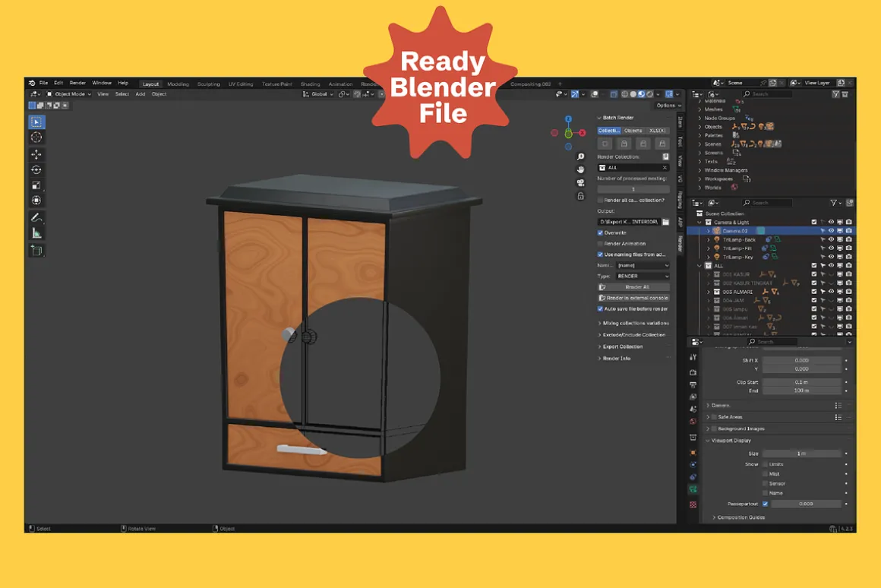Click the Render All button
Screen dimensions: 881x588
[633, 287]
